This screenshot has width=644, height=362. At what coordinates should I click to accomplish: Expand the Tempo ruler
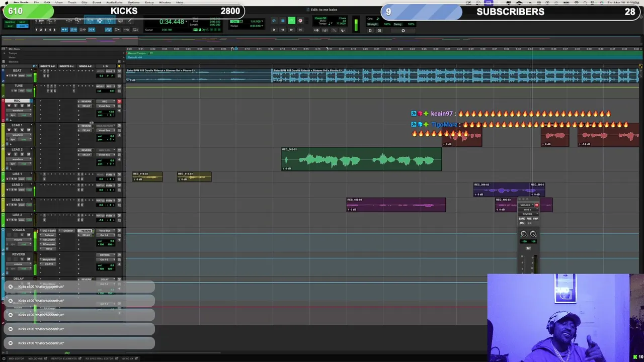pyautogui.click(x=4, y=53)
